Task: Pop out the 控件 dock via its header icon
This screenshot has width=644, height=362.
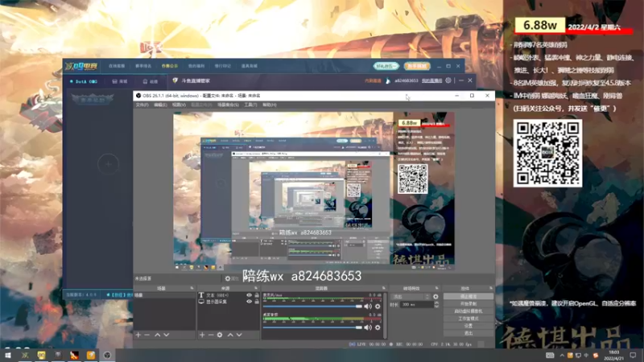Action: pos(490,288)
